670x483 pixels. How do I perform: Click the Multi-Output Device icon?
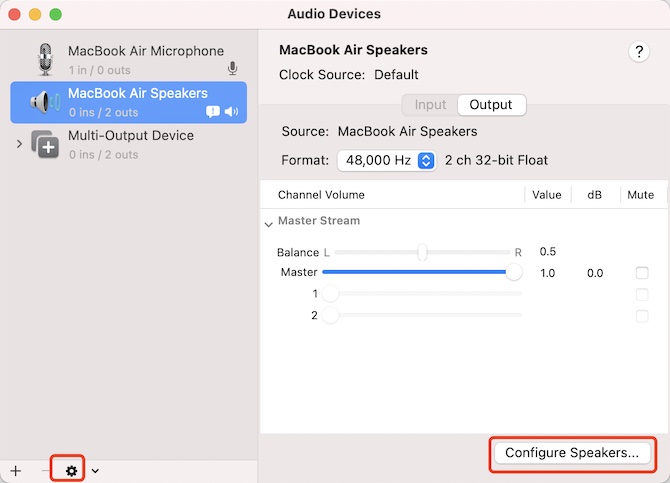pos(45,144)
